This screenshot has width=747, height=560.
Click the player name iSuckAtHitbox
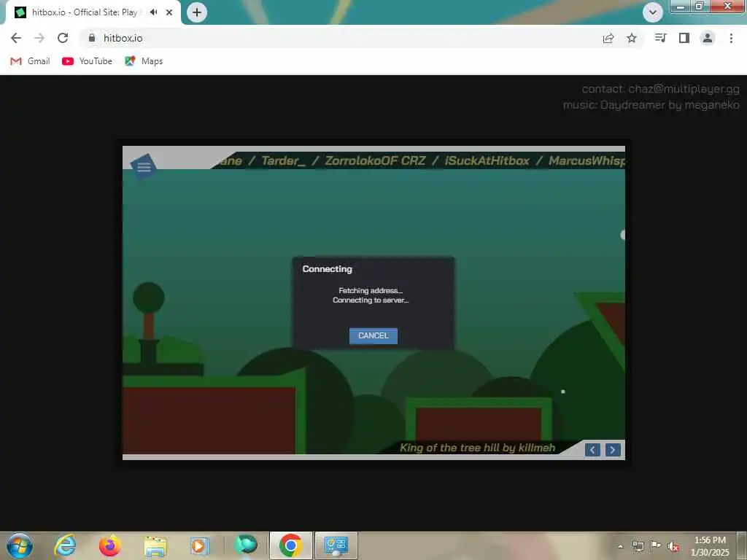click(x=487, y=161)
